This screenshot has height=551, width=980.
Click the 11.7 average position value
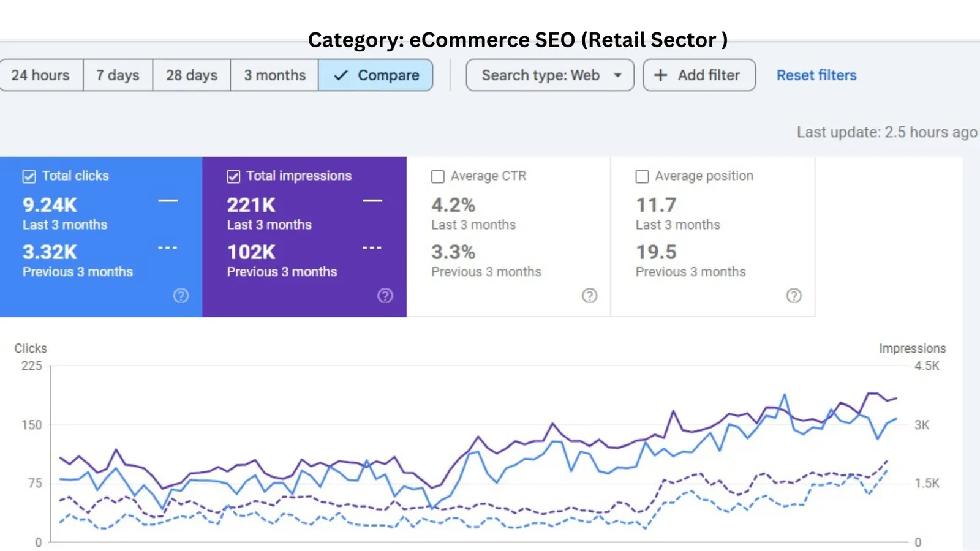[656, 204]
